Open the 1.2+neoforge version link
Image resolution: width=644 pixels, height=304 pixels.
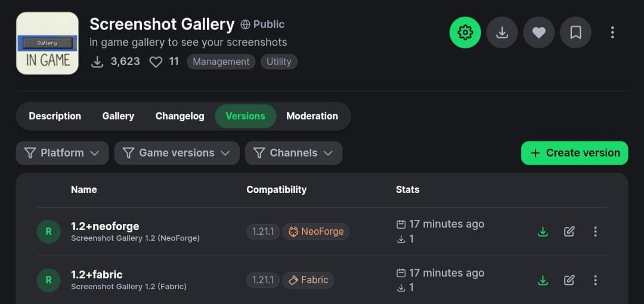point(105,226)
